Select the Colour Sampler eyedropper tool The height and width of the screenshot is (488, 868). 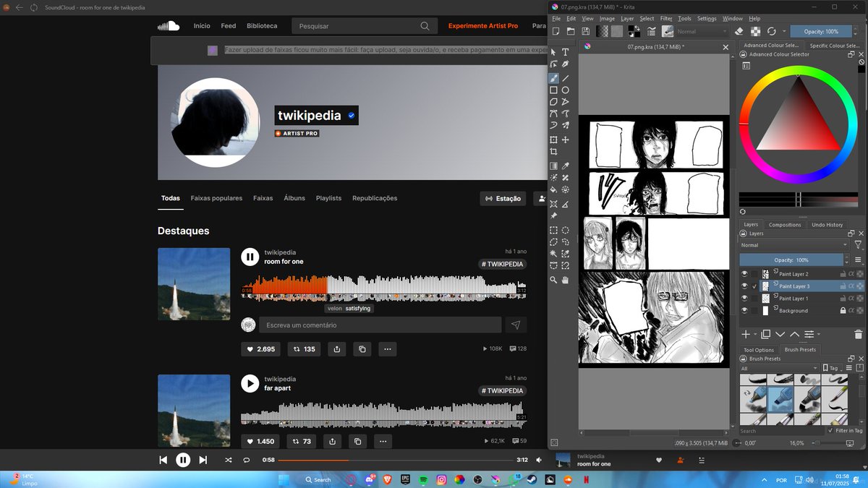[565, 166]
